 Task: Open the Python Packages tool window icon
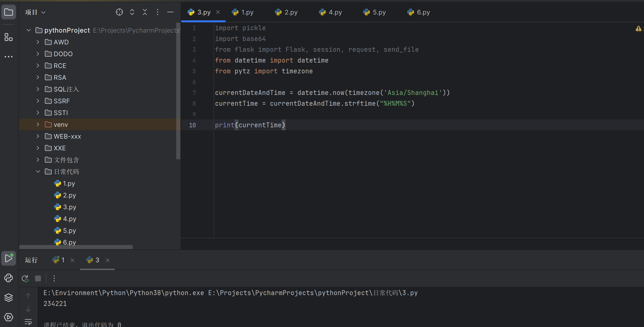coord(9,278)
